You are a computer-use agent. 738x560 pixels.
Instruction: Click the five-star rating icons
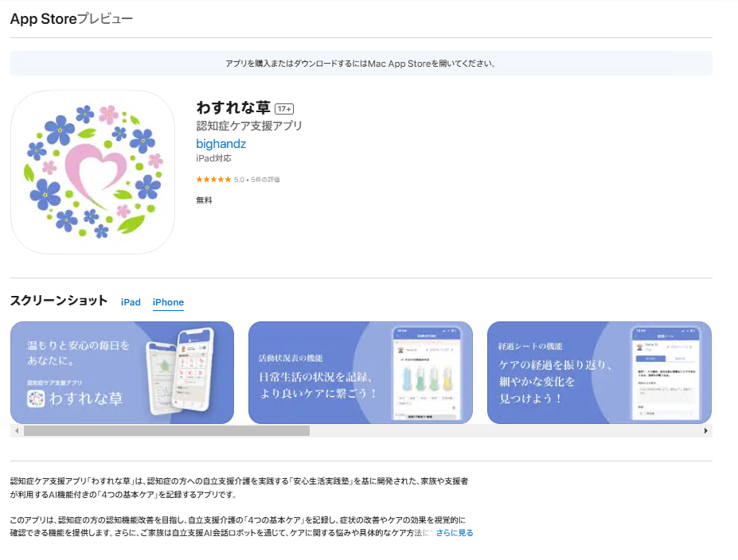click(213, 179)
